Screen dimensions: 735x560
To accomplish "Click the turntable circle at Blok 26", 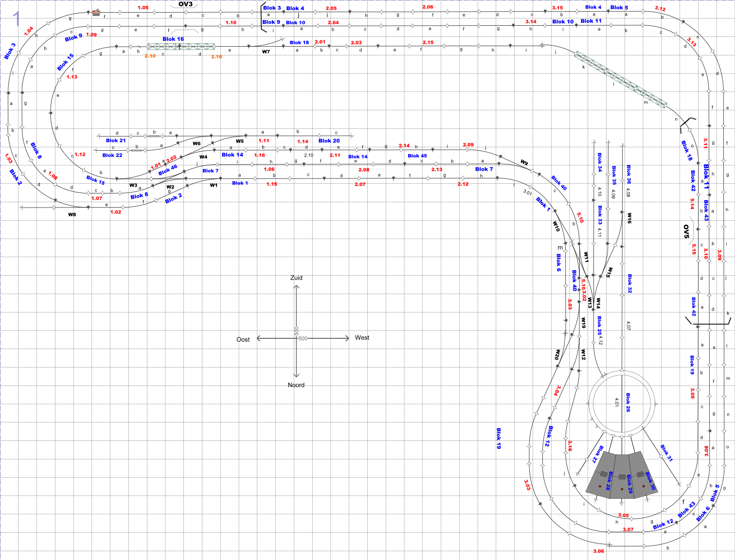I will [x=622, y=402].
